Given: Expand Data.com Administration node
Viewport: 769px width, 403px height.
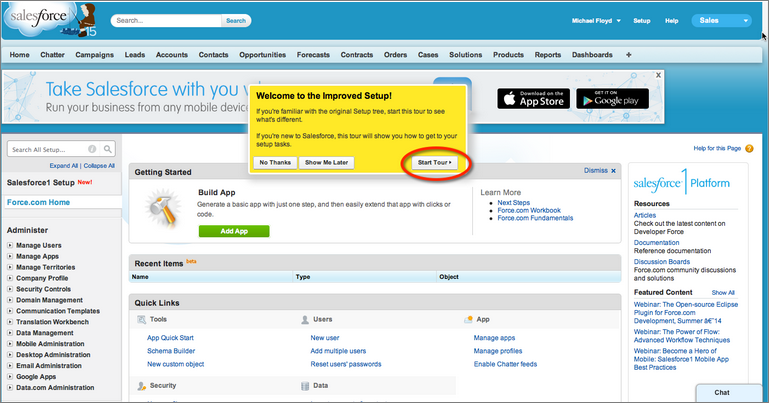Looking at the screenshot, I should coord(10,387).
